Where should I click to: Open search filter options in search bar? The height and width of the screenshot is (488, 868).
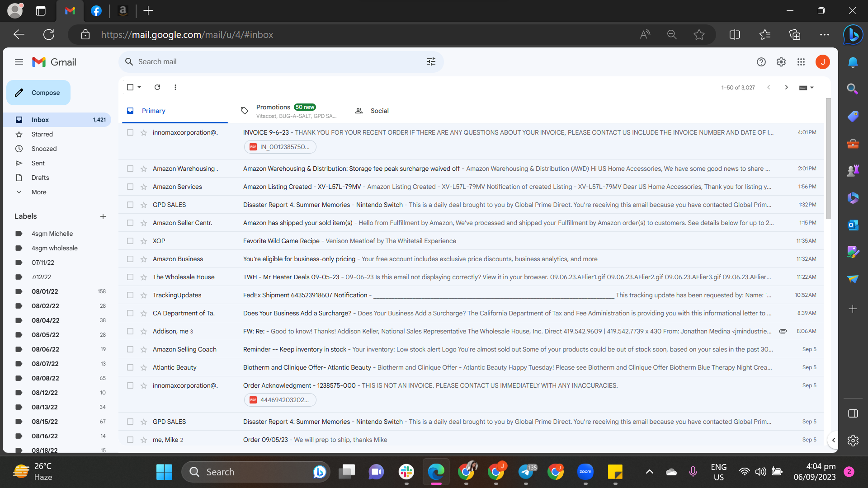[x=431, y=62]
